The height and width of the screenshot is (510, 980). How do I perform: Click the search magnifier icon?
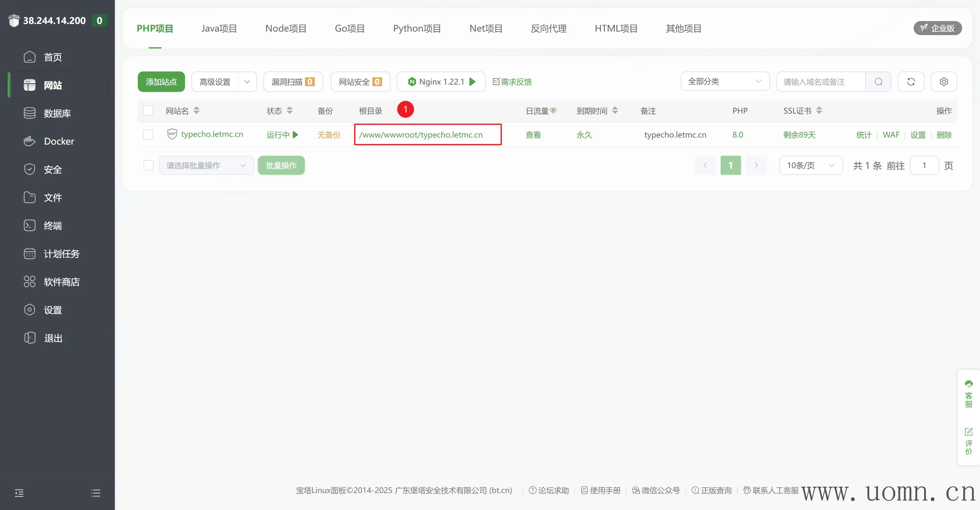click(878, 81)
